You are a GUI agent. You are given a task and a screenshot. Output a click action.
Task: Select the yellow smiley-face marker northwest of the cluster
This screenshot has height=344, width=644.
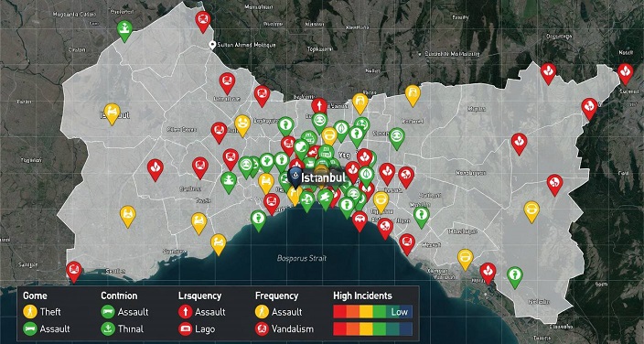(x=242, y=124)
